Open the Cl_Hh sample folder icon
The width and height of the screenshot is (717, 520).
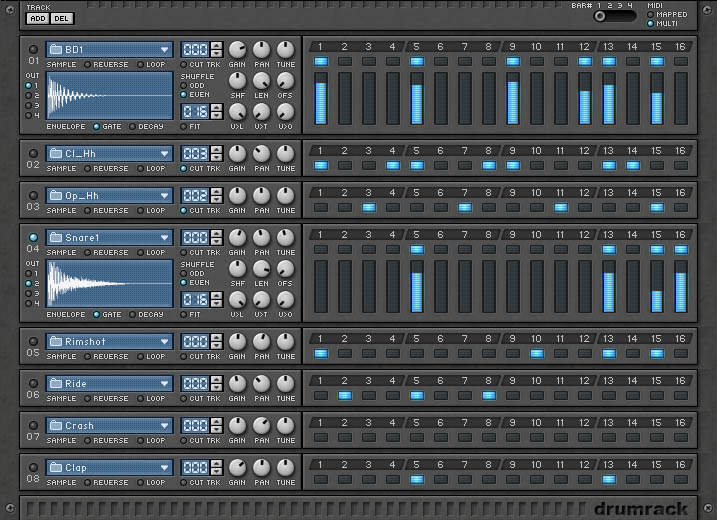[x=56, y=154]
